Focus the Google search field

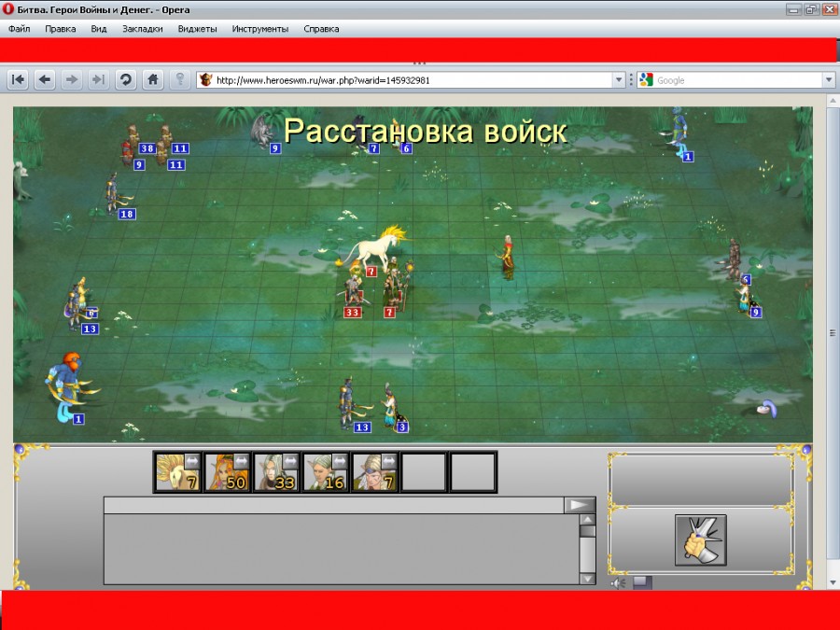738,80
